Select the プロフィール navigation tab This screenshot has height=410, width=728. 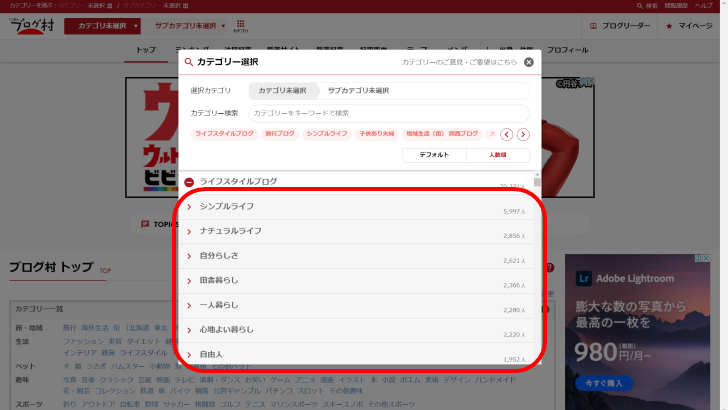click(x=567, y=50)
